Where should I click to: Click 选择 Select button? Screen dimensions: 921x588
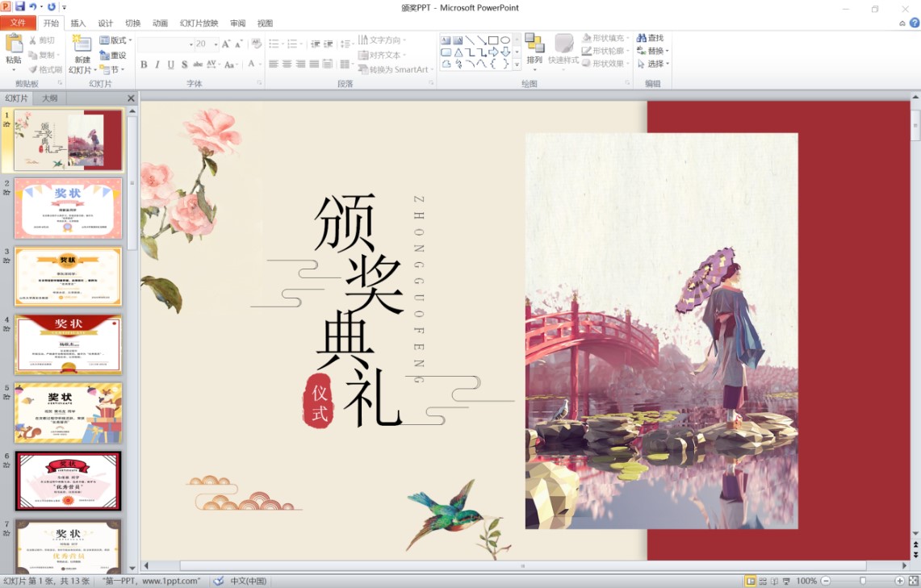[x=652, y=64]
